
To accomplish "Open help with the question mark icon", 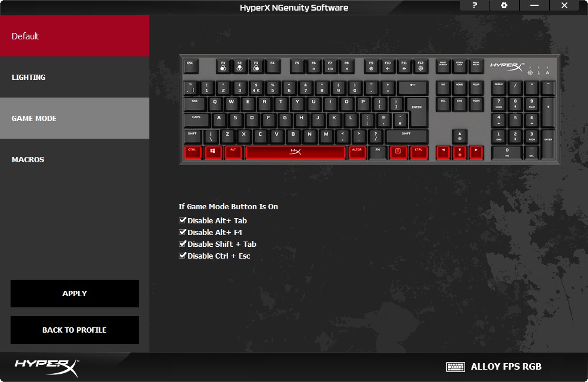I will pos(475,6).
